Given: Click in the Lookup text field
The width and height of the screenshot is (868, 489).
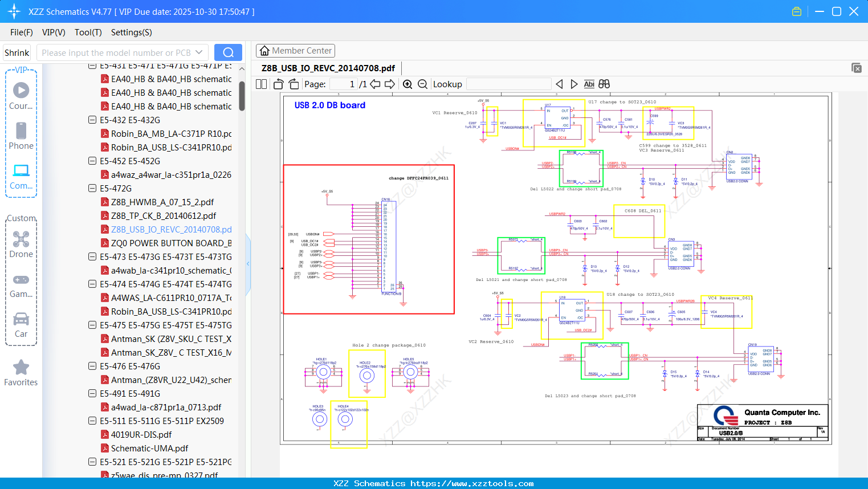Looking at the screenshot, I should (x=508, y=84).
